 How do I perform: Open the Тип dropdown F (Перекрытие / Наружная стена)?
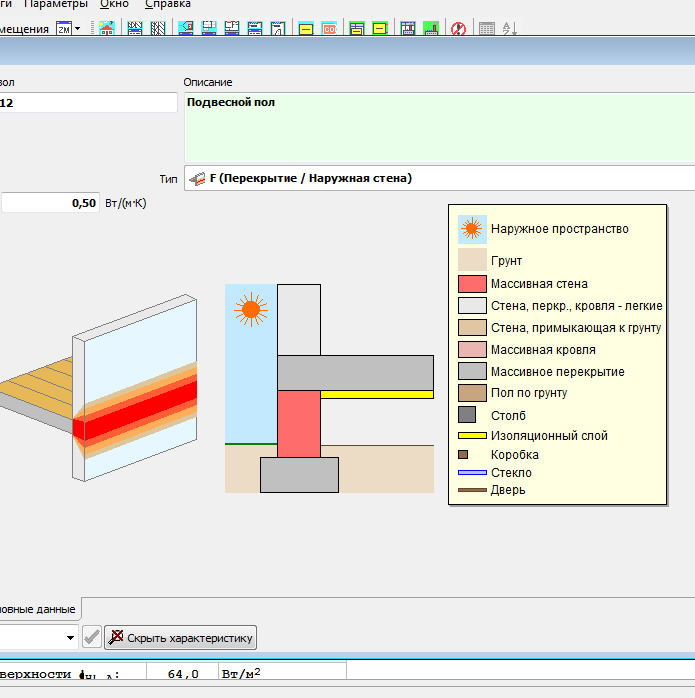(x=439, y=178)
